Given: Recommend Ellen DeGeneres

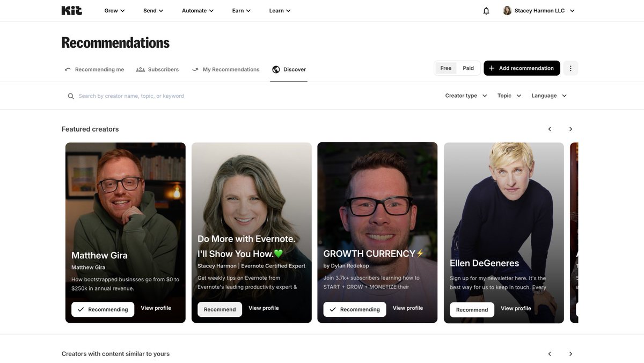Looking at the screenshot, I should pyautogui.click(x=472, y=310).
